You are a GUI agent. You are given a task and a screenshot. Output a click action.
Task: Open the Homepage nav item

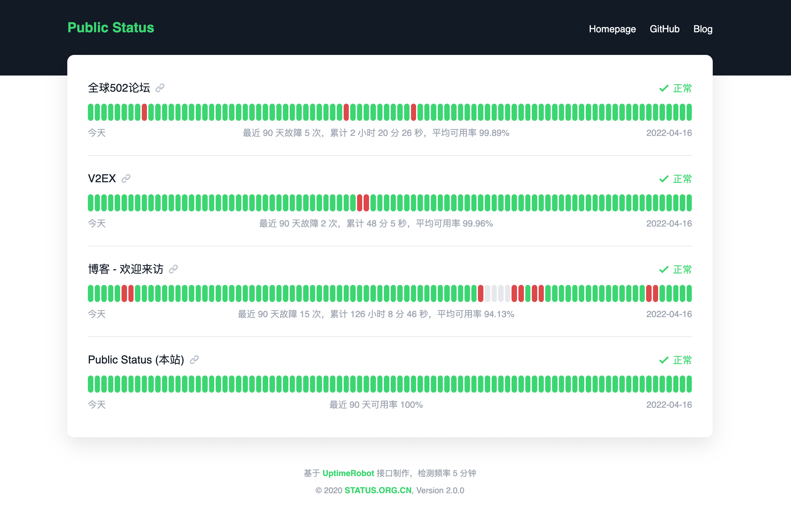(612, 29)
